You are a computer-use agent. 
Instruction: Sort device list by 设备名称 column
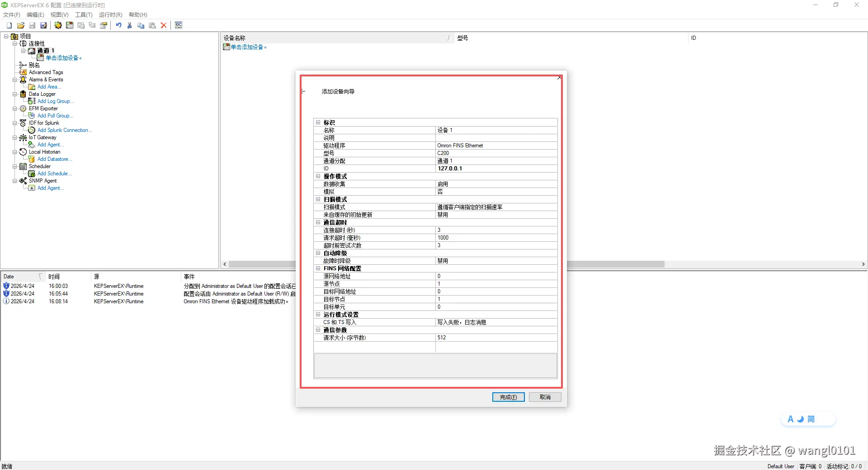[337, 38]
